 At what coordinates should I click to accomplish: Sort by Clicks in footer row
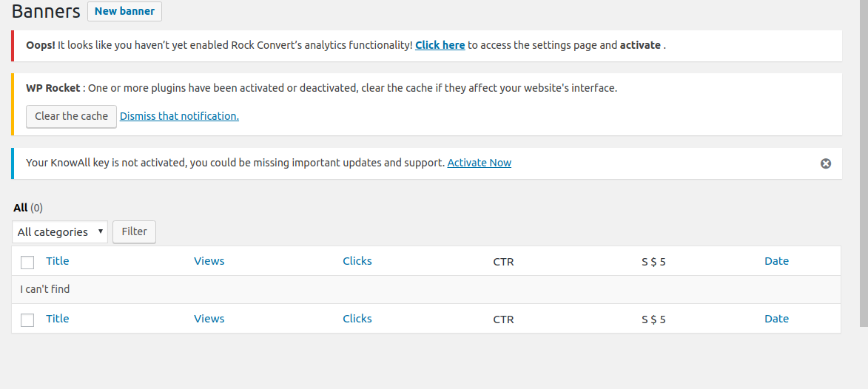coord(357,319)
